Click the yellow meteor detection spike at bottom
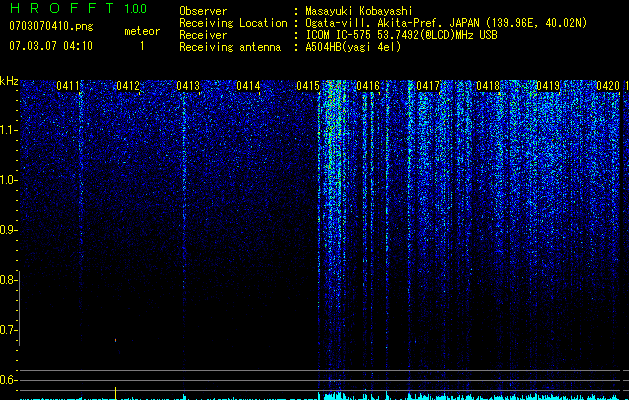Image resolution: width=629 pixels, height=400 pixels. (116, 393)
